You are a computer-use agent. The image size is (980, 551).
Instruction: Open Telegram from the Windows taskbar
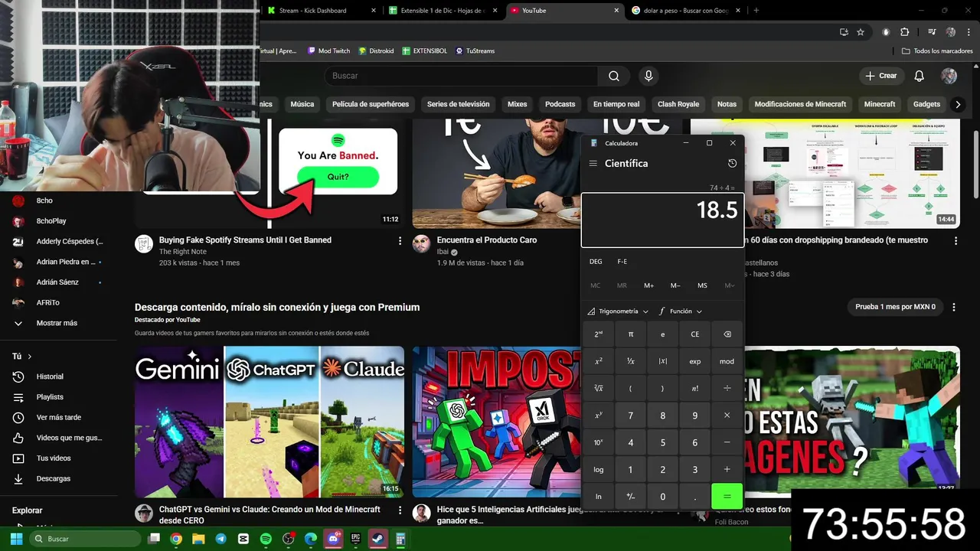point(220,539)
